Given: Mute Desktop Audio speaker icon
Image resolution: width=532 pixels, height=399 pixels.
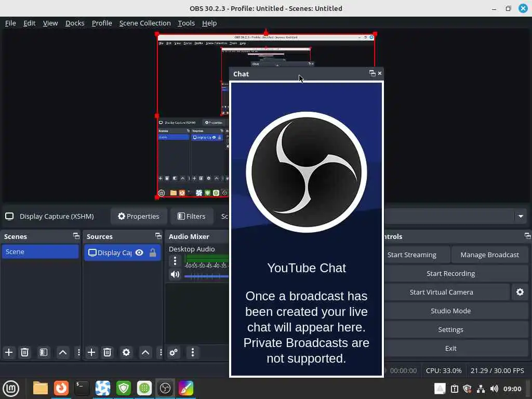Looking at the screenshot, I should [x=175, y=274].
